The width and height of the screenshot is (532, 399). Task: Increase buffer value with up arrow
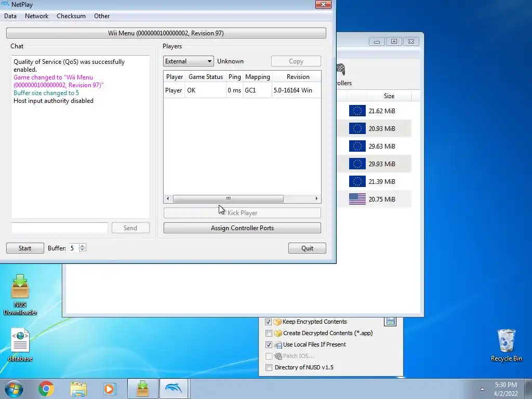click(83, 246)
